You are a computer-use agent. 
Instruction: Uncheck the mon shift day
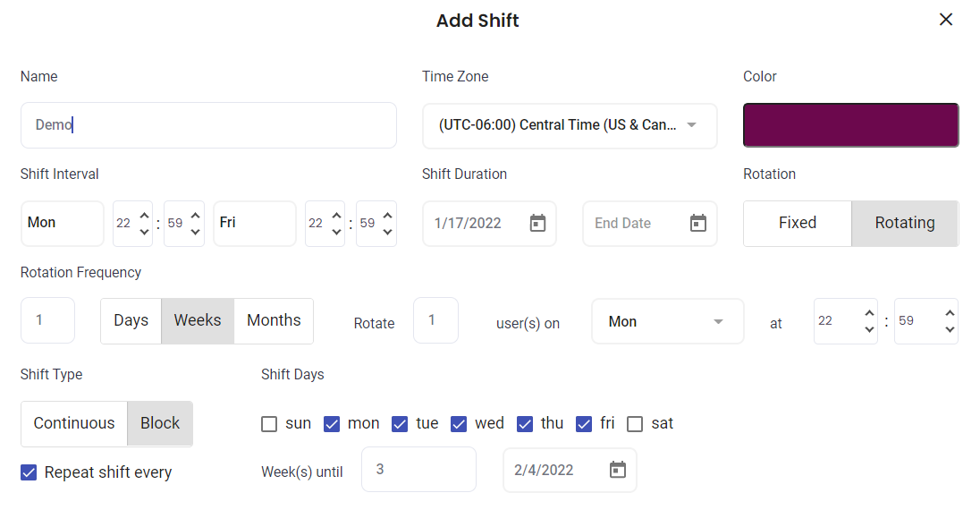332,423
